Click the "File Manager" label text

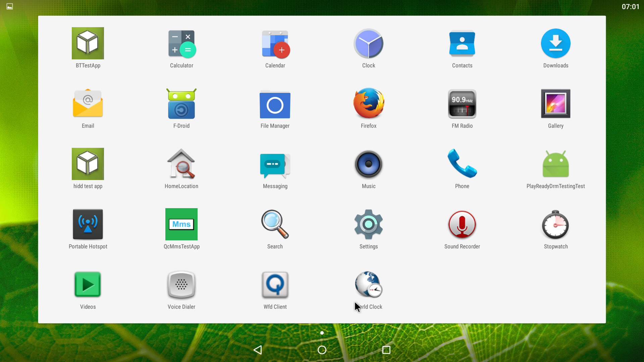[275, 126]
